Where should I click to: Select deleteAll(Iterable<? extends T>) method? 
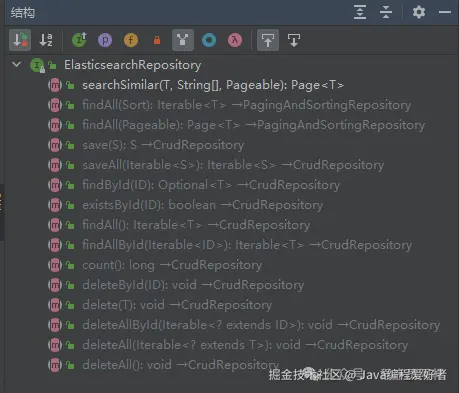[x=245, y=345]
